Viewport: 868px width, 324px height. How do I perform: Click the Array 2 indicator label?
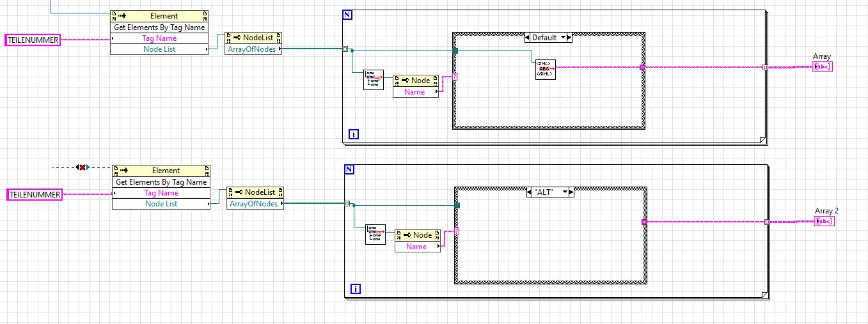pyautogui.click(x=826, y=211)
